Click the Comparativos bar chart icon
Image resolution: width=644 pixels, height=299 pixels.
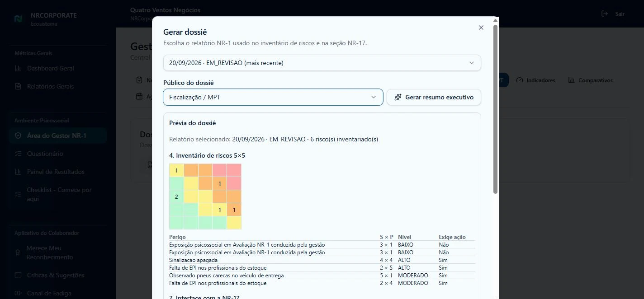point(571,80)
